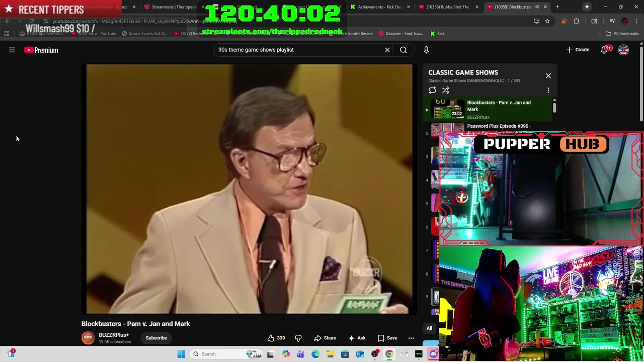Play Blockbusters Pam v. Jan thumbnail in playlist

[448, 110]
